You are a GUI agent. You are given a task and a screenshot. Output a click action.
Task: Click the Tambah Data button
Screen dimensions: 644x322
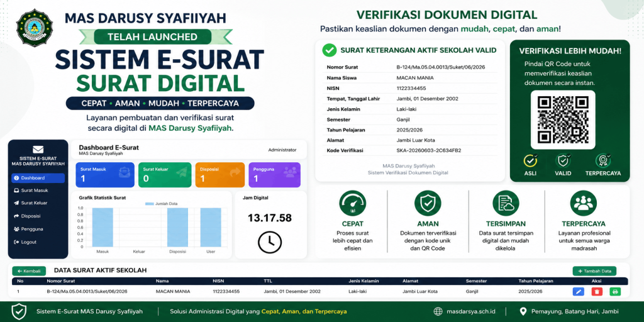[x=594, y=271]
